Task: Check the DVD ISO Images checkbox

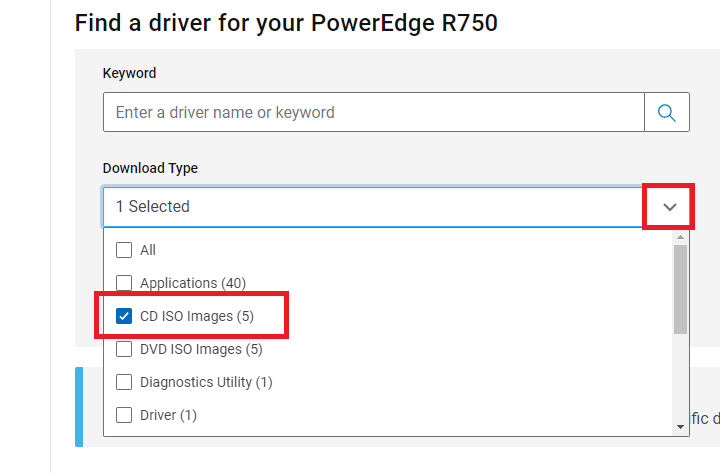Action: coord(124,349)
